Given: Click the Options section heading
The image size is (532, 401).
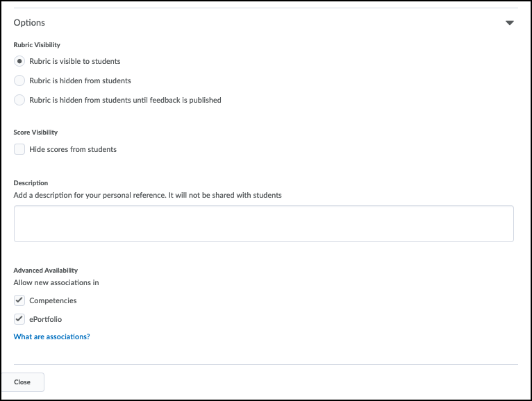Looking at the screenshot, I should point(29,23).
